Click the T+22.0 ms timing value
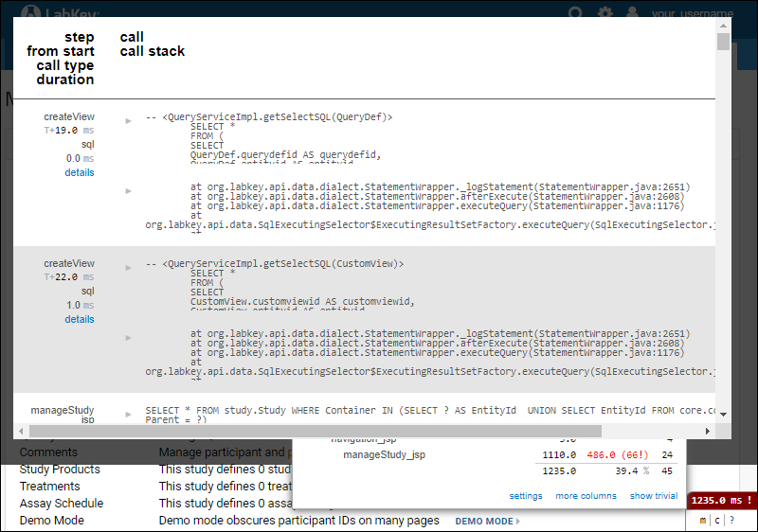 [69, 277]
